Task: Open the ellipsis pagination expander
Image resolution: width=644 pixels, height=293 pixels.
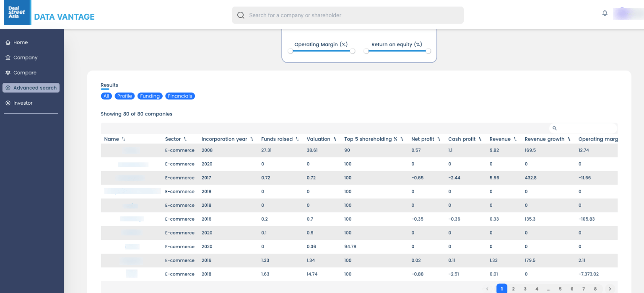Action: (x=548, y=288)
